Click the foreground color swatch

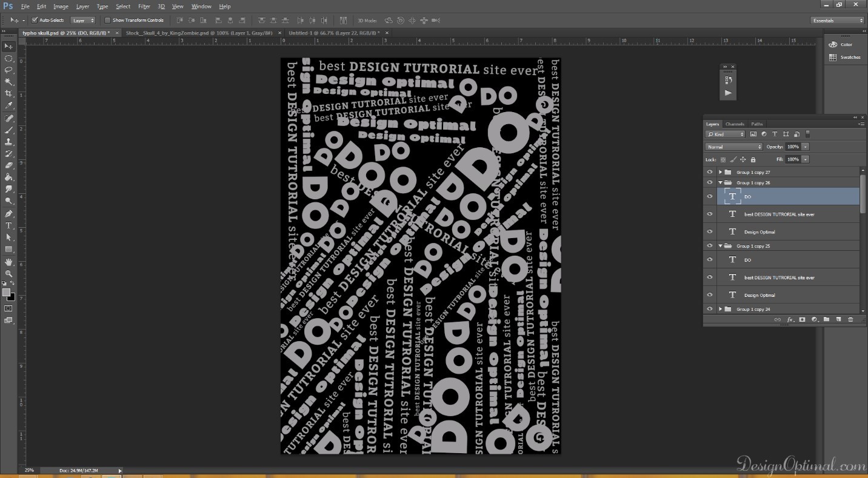point(6,293)
